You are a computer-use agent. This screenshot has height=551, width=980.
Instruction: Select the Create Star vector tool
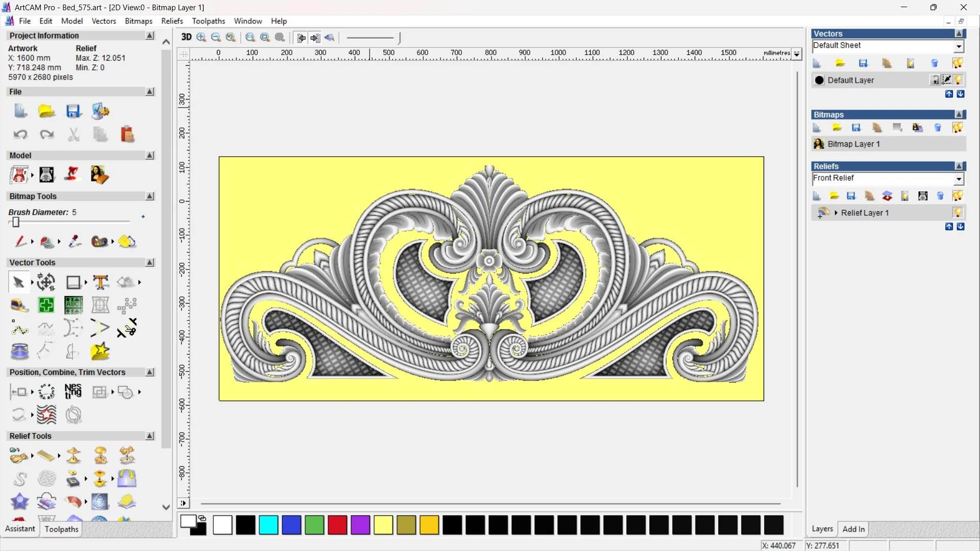pos(100,351)
